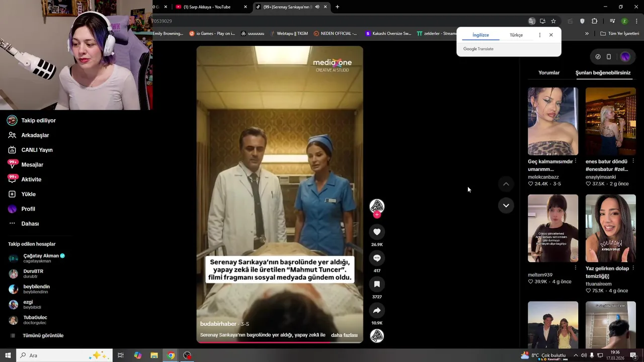Switch to the Yorumlar tab
Viewport: 644px width, 362px height.
pos(549,73)
